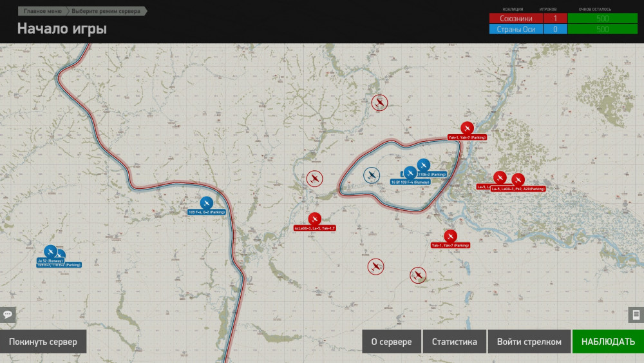Select the 16 Bf 109 F-4 (Runway) airfield icon

(x=410, y=173)
